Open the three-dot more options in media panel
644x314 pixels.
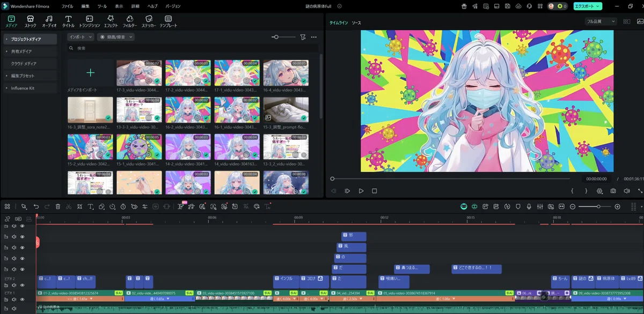314,37
